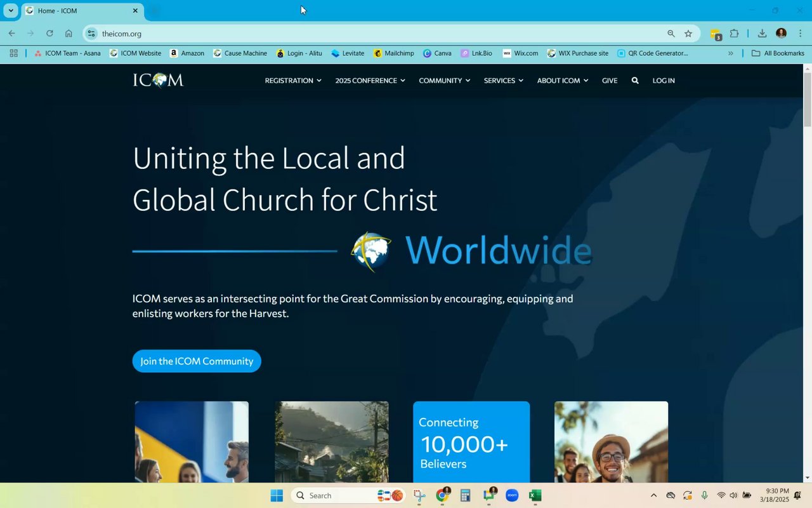Viewport: 812px width, 508px height.
Task: Open the QR Code Generator bookmark
Action: point(653,53)
